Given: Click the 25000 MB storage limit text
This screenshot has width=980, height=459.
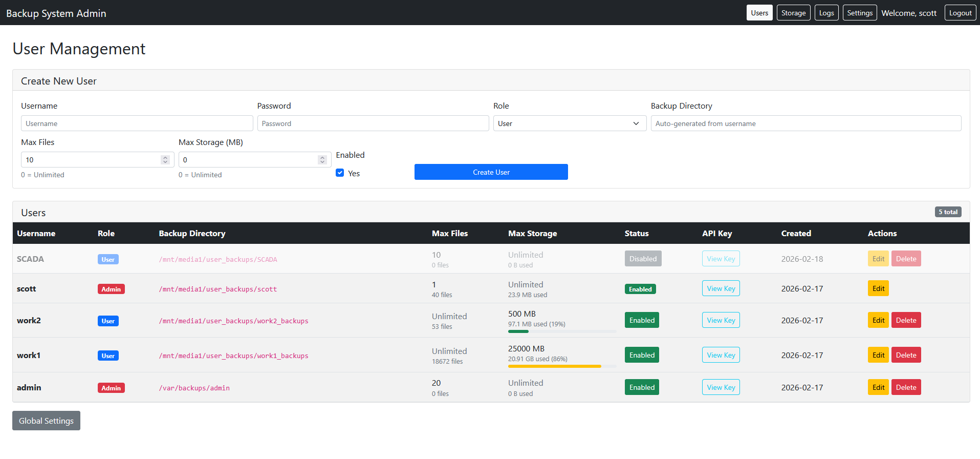Looking at the screenshot, I should click(526, 348).
